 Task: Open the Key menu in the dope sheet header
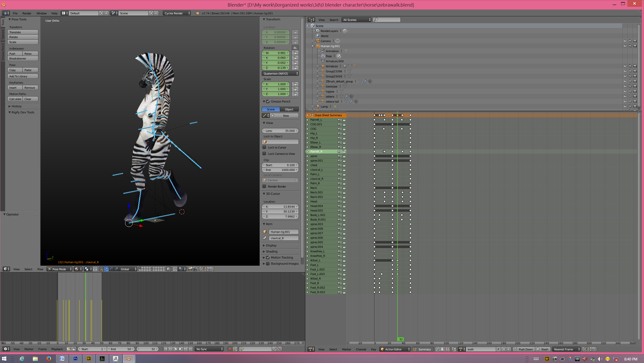pyautogui.click(x=373, y=349)
